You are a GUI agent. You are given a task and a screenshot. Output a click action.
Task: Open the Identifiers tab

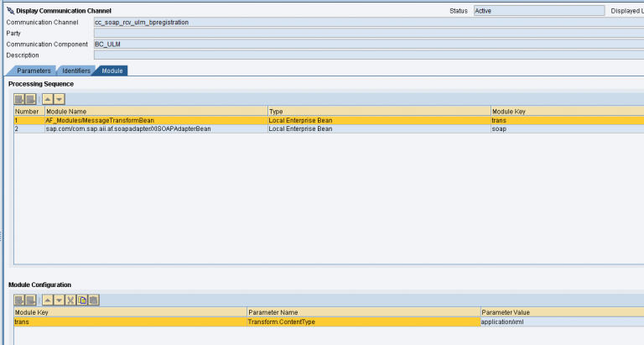tap(76, 71)
